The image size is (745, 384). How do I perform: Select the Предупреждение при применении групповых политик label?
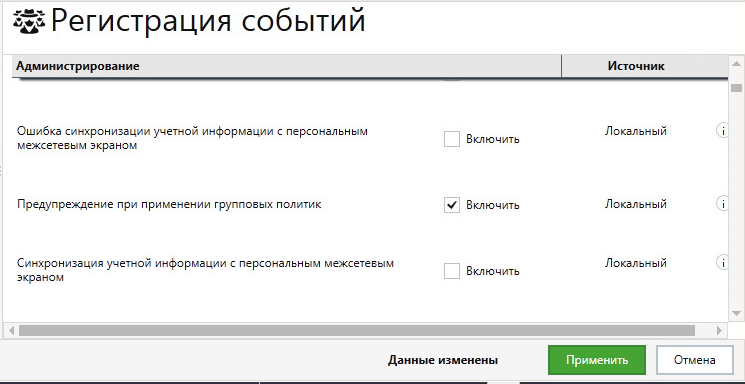click(x=169, y=204)
